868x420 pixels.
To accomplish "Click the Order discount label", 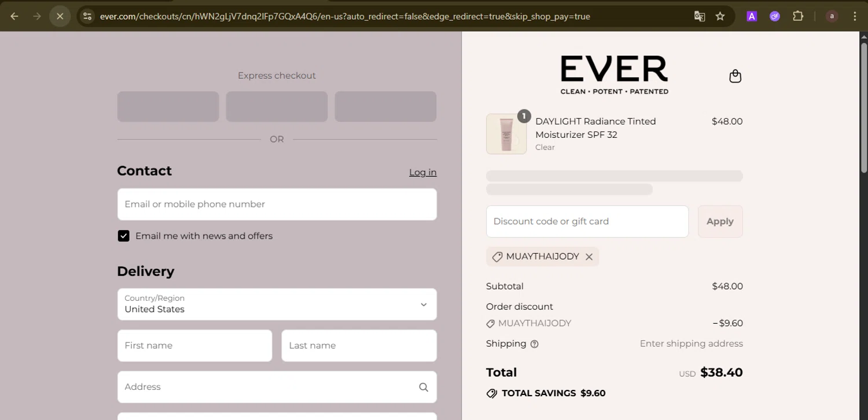I will (x=520, y=306).
